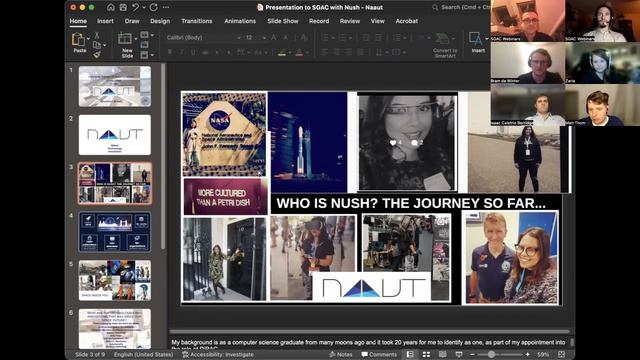Switch to Normal view in status bar

click(410, 354)
